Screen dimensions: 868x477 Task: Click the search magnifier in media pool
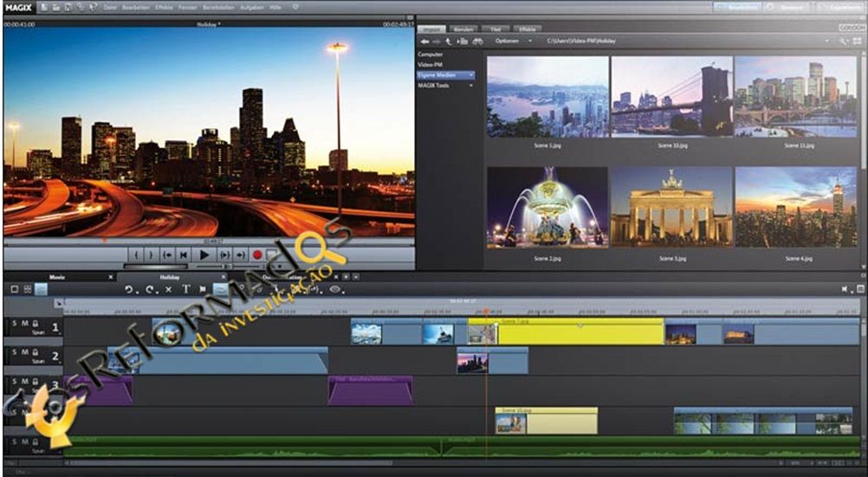click(x=843, y=41)
